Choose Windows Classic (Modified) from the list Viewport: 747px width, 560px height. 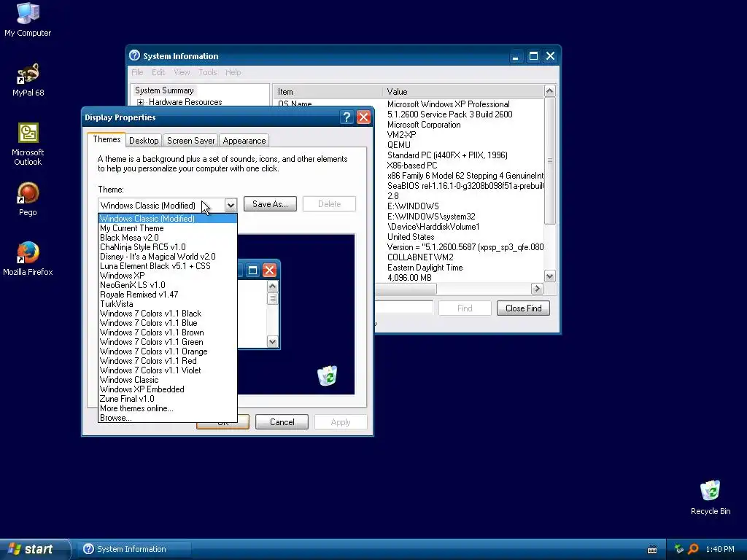pos(167,219)
